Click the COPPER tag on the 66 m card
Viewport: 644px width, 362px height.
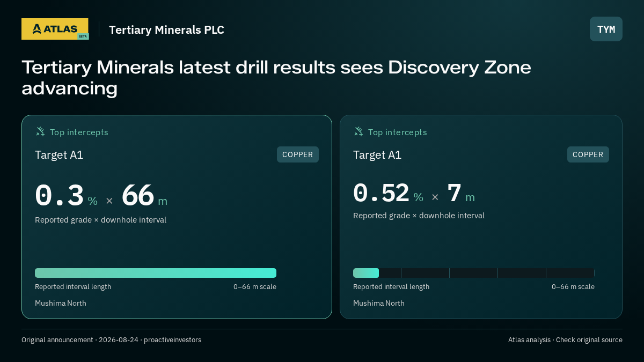(298, 154)
